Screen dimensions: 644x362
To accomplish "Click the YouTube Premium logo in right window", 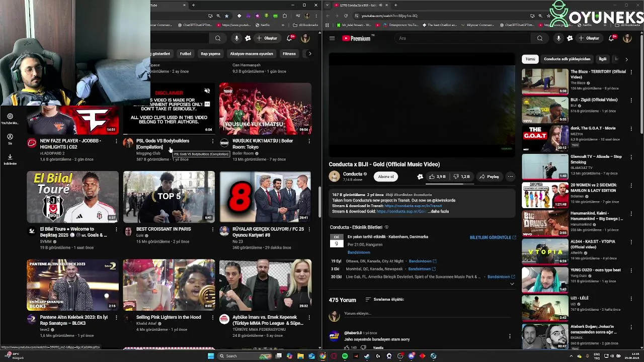I will pyautogui.click(x=357, y=38).
